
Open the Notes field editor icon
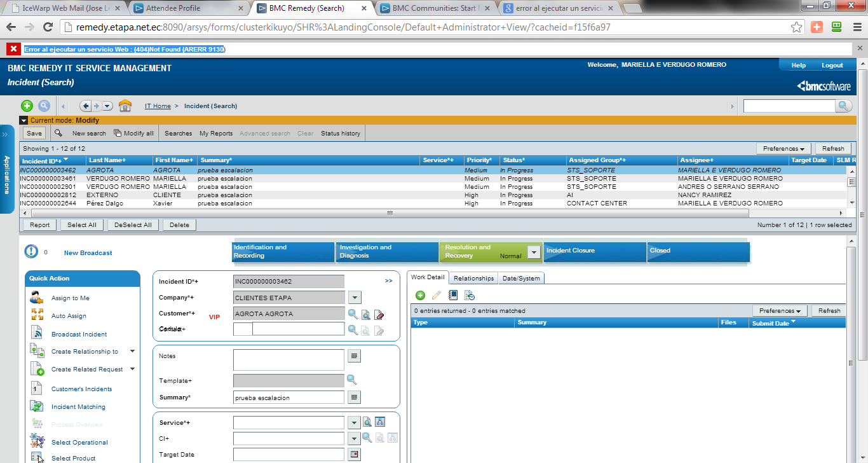coord(355,356)
